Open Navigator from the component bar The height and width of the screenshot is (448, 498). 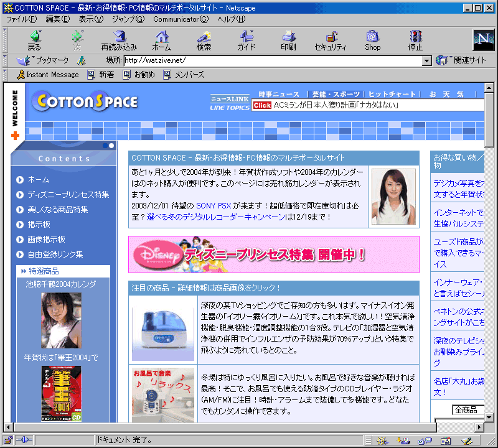pyautogui.click(x=382, y=441)
